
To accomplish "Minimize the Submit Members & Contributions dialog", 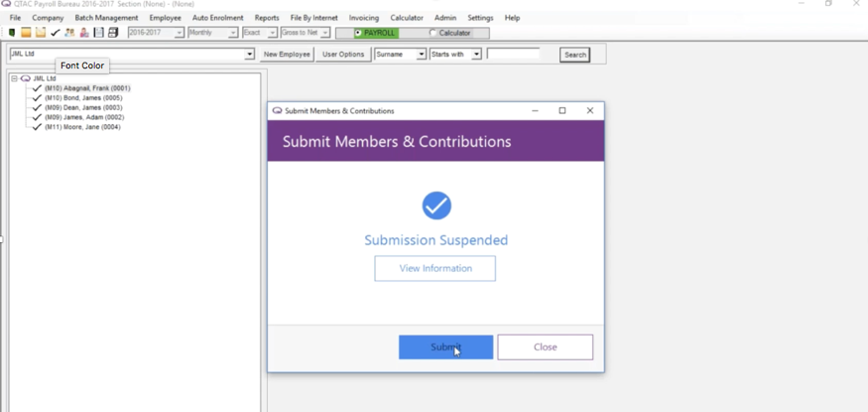I will (535, 111).
